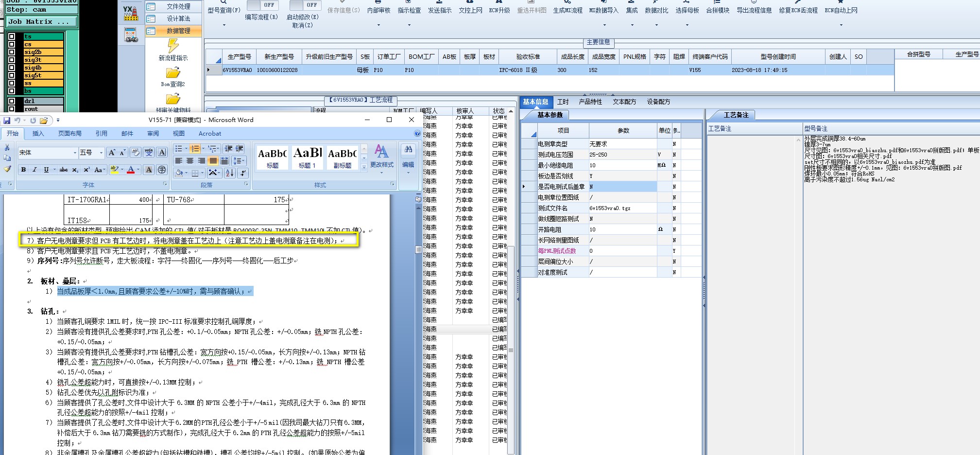The height and width of the screenshot is (455, 980).
Task: Center the paragraph text
Action: click(190, 161)
